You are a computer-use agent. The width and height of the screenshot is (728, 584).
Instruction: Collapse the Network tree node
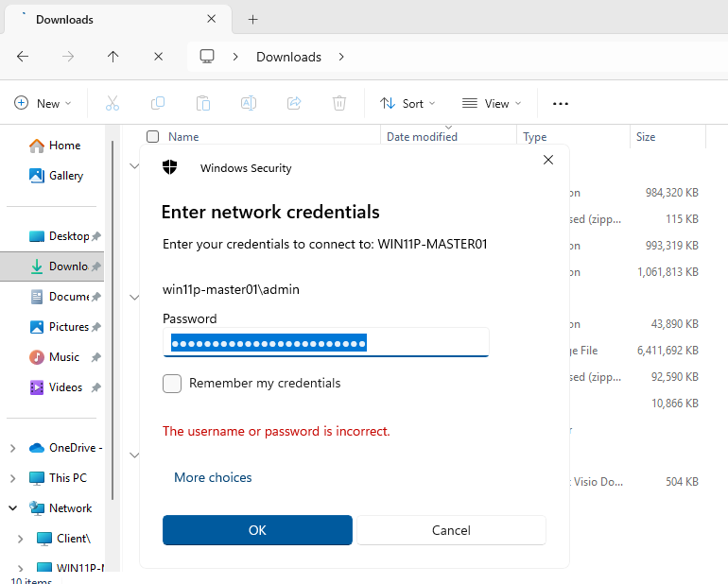(x=13, y=508)
